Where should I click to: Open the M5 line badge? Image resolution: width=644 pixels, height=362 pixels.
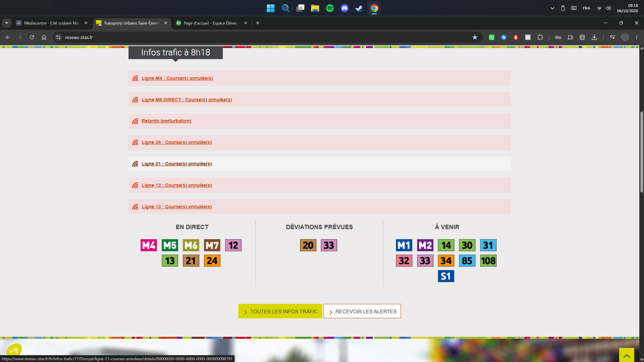pos(170,245)
